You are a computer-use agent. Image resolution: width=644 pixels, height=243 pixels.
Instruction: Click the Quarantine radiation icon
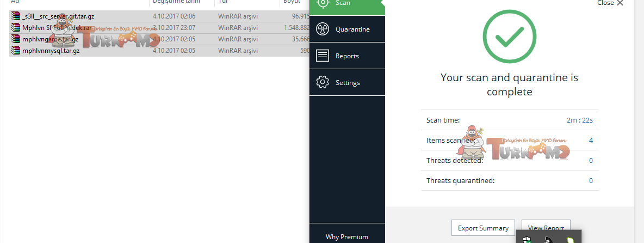(323, 29)
